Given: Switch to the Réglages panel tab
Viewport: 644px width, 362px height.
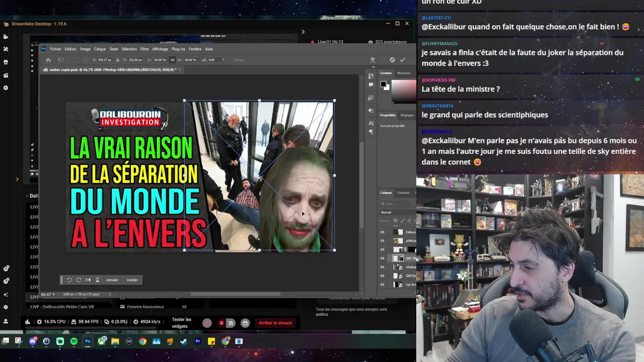Looking at the screenshot, I should click(407, 115).
